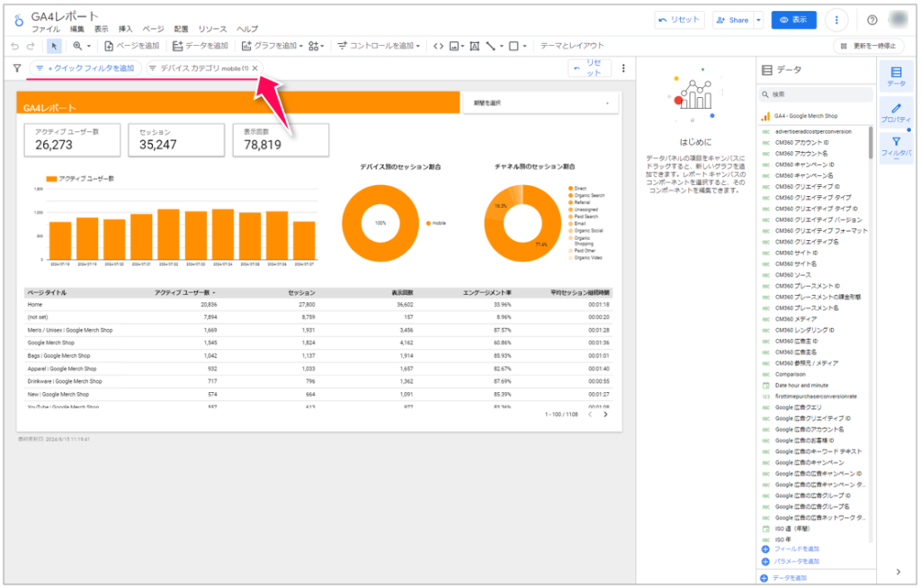Screen dimensions: 921x588
Task: Sort by アクティブ ユーザー数 column header
Action: point(182,292)
